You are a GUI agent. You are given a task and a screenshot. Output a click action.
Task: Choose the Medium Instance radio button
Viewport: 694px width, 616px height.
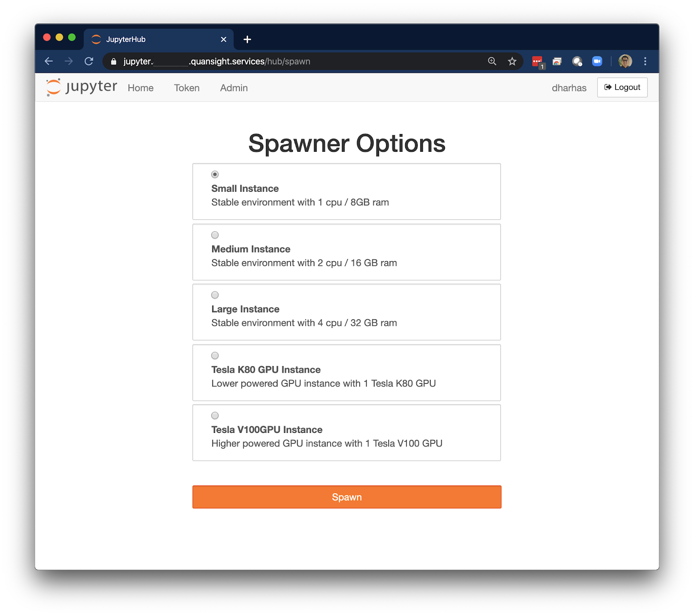[x=215, y=235]
